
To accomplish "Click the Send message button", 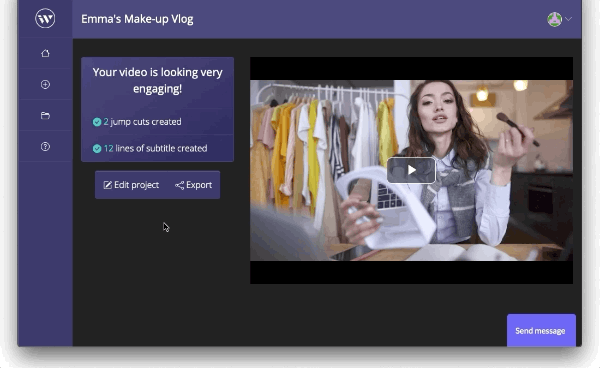I will coord(541,331).
